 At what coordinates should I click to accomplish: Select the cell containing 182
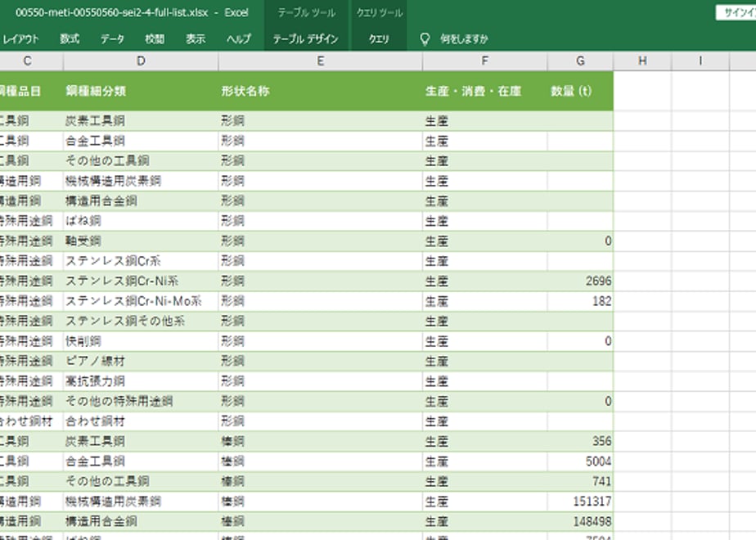pyautogui.click(x=580, y=301)
